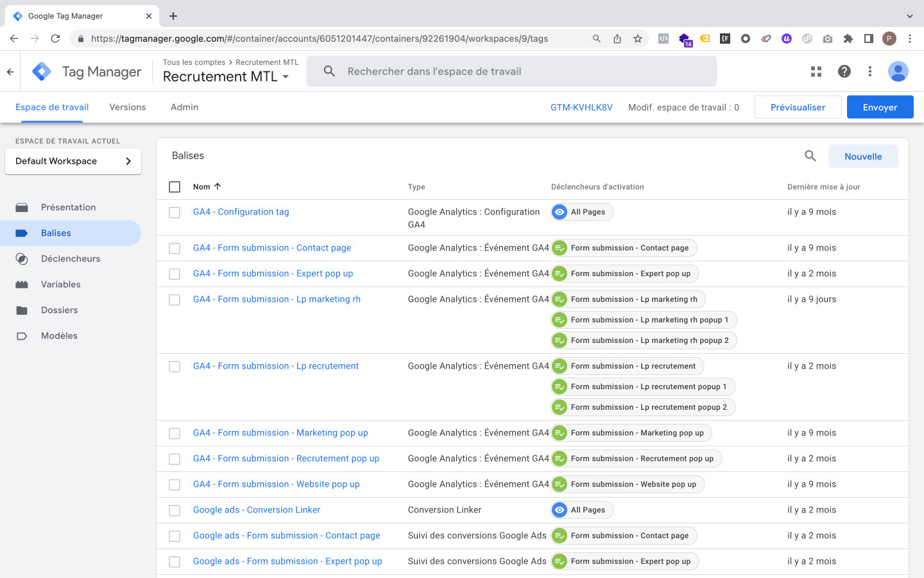924x578 pixels.
Task: Open the GTM-KVHLK8V container ID link
Action: [581, 107]
